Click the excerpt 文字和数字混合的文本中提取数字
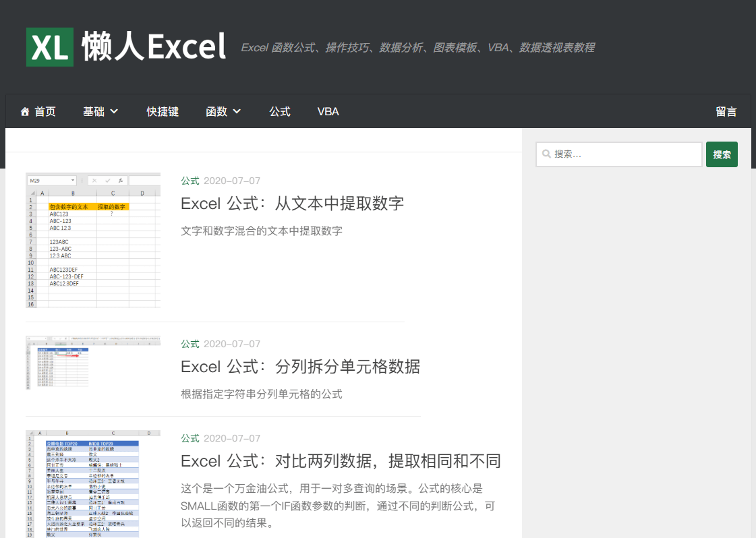The width and height of the screenshot is (756, 538). (x=262, y=231)
